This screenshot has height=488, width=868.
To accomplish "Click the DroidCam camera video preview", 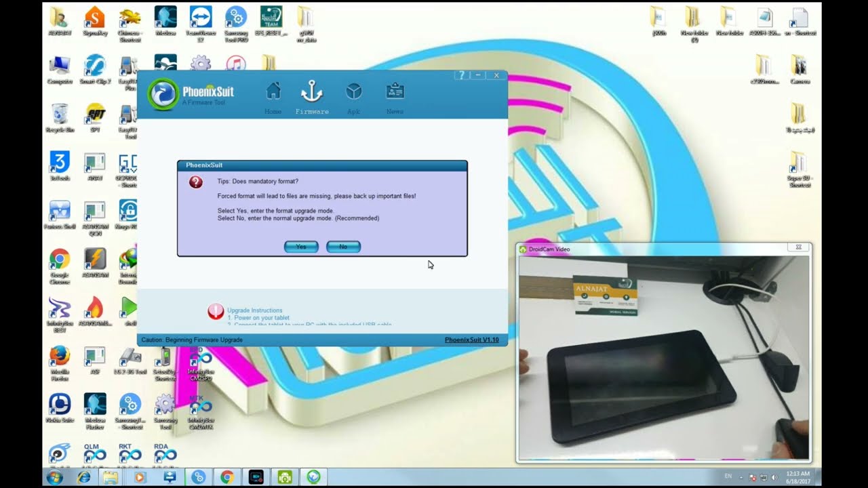I will (x=664, y=358).
